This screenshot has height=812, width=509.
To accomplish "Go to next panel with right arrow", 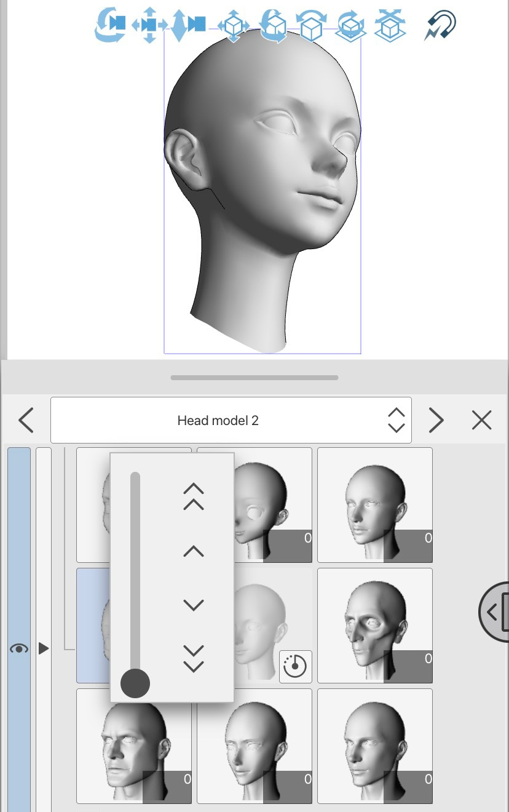I will pos(436,420).
